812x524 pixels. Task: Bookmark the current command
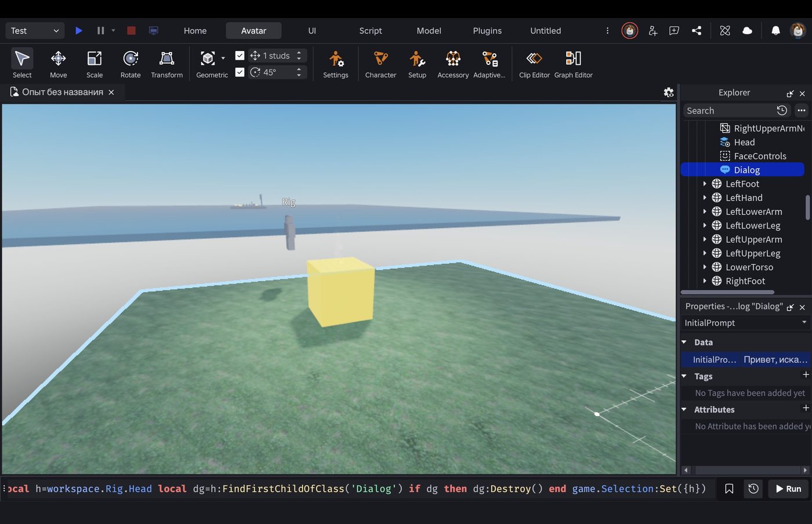point(729,489)
